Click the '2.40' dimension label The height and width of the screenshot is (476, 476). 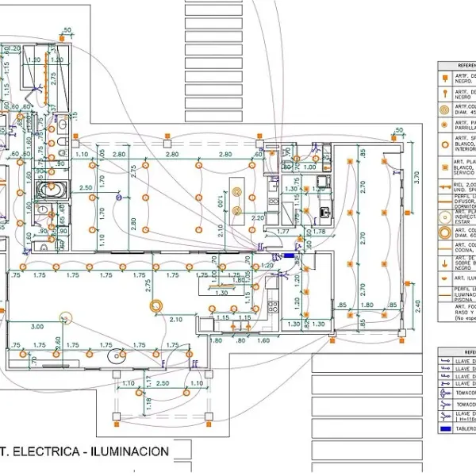click(418, 306)
